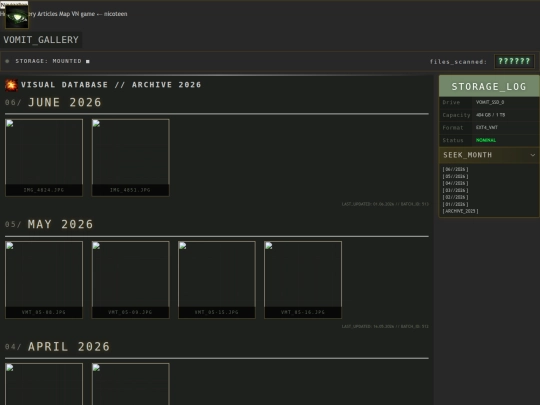Click the Drive value VOMIT_SSD_0
The image size is (540, 405).
pyautogui.click(x=490, y=102)
